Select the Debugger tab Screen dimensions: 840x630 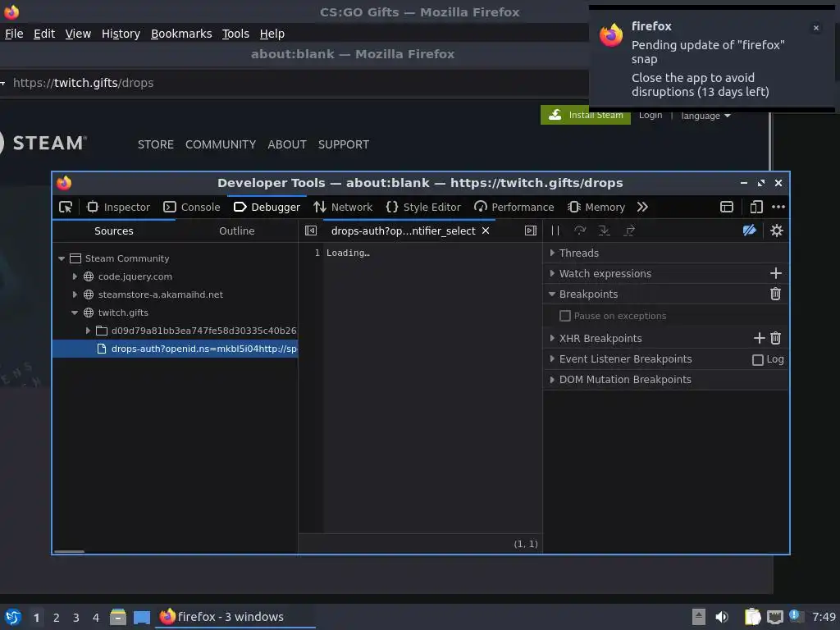point(267,208)
